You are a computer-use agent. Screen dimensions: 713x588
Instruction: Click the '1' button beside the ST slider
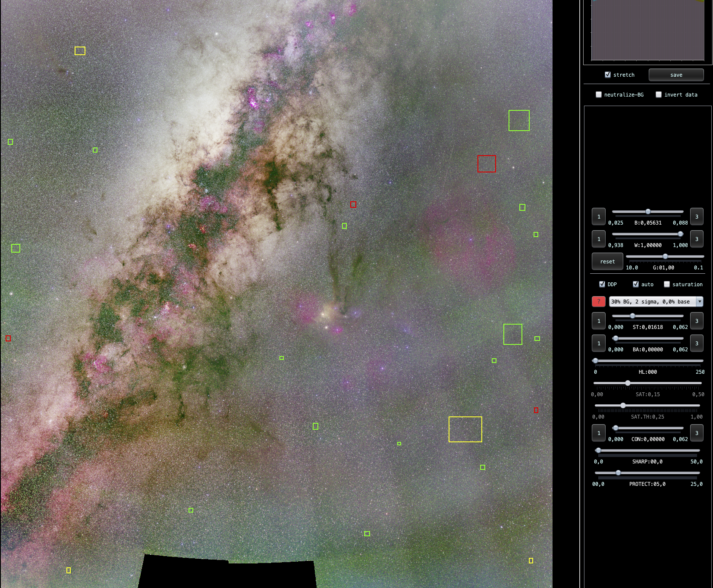(x=599, y=321)
